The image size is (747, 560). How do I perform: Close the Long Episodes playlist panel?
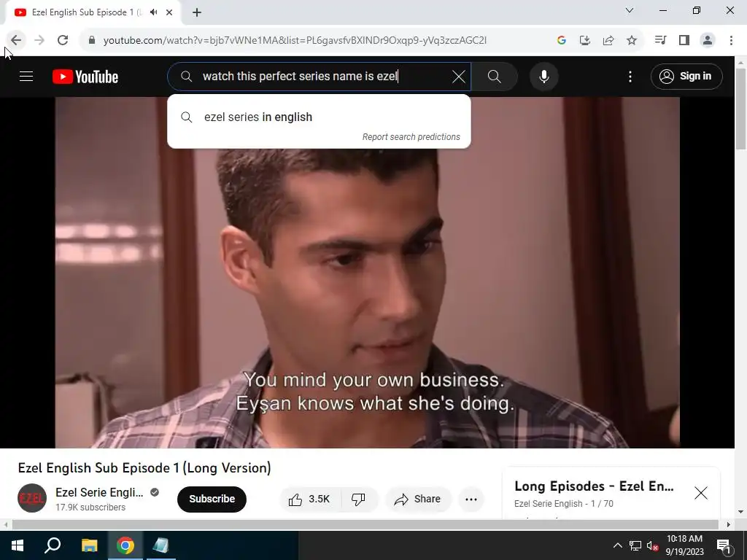701,493
